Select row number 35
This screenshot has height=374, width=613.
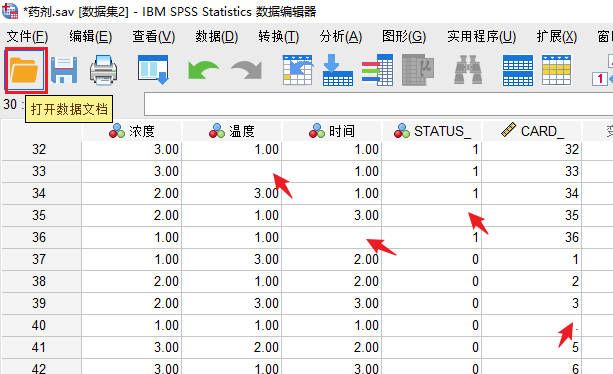point(39,215)
